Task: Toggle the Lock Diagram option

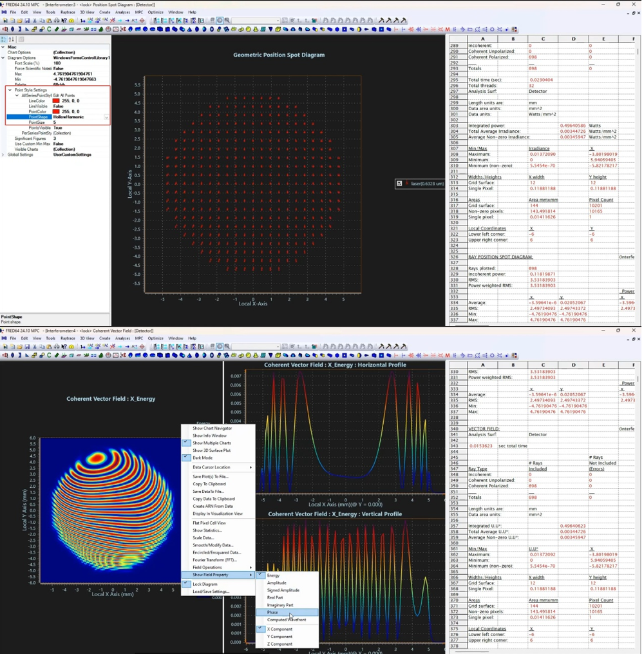Action: [x=205, y=584]
